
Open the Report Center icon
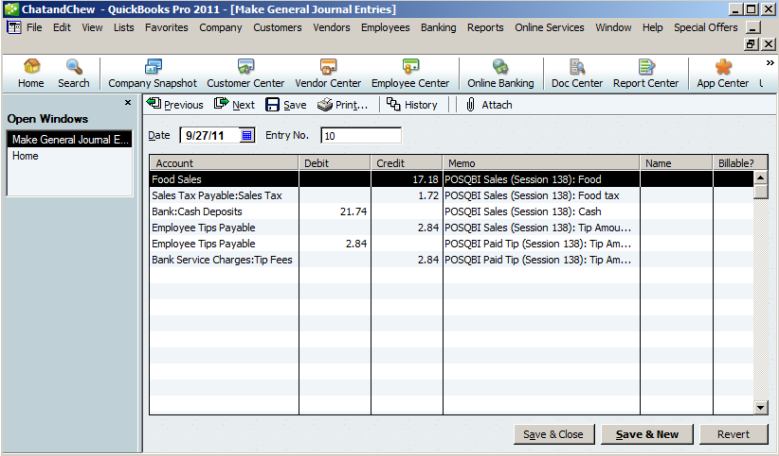coord(646,67)
